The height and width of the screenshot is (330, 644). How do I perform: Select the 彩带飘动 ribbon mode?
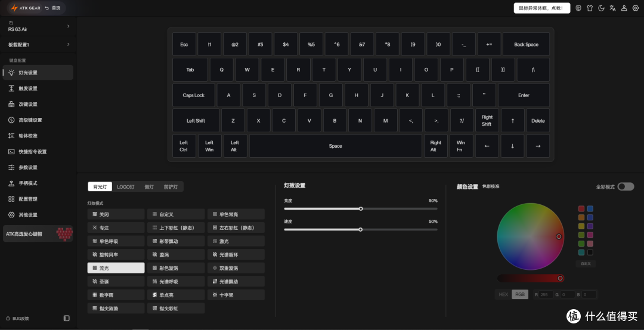click(176, 241)
